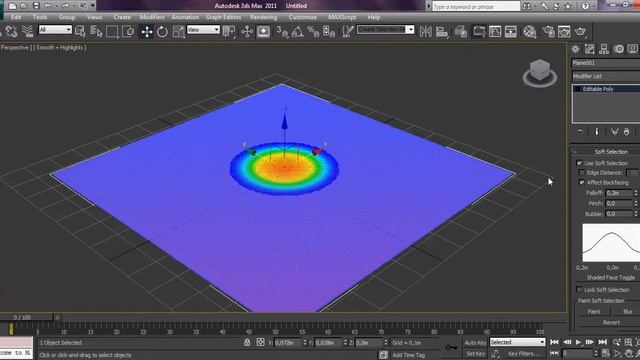The height and width of the screenshot is (360, 640).
Task: Open the Motion command panel tab
Action: (x=619, y=49)
